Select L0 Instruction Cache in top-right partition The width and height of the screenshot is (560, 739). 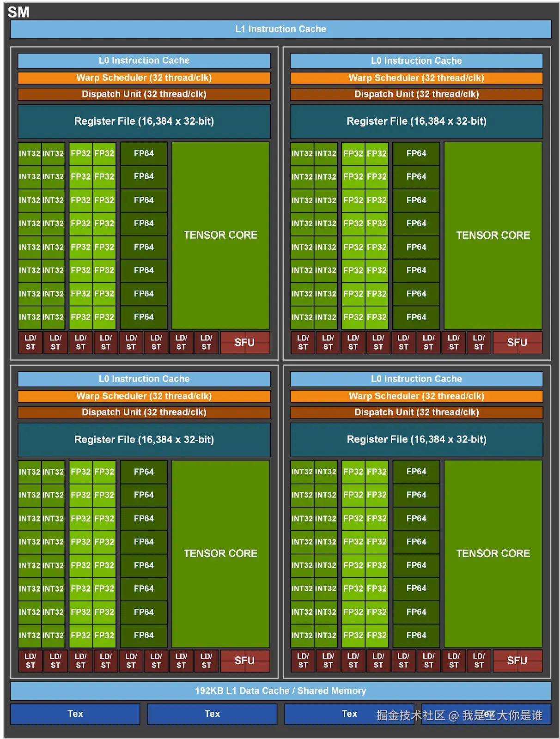click(416, 61)
